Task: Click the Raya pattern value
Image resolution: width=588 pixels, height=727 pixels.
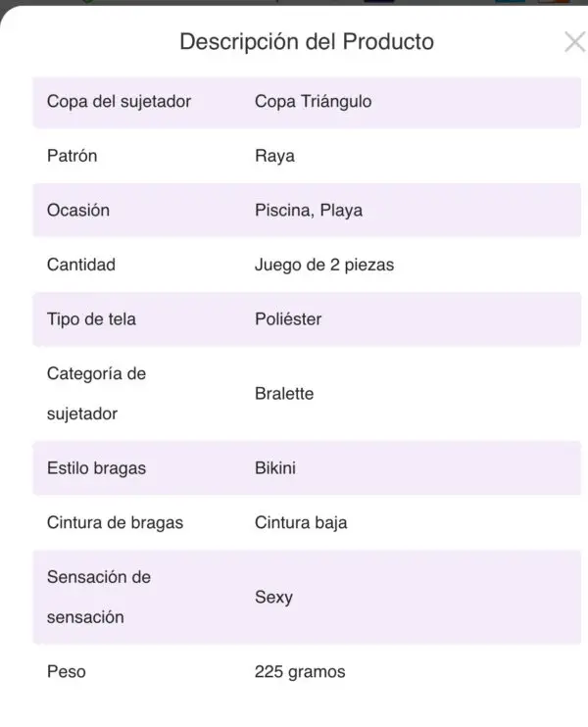Action: pos(274,156)
